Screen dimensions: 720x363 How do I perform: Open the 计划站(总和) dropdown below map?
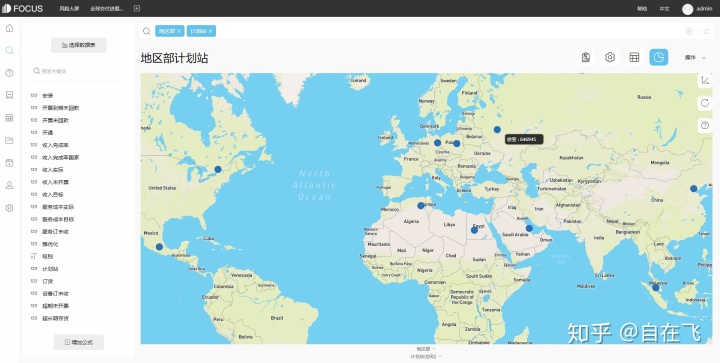coord(426,356)
